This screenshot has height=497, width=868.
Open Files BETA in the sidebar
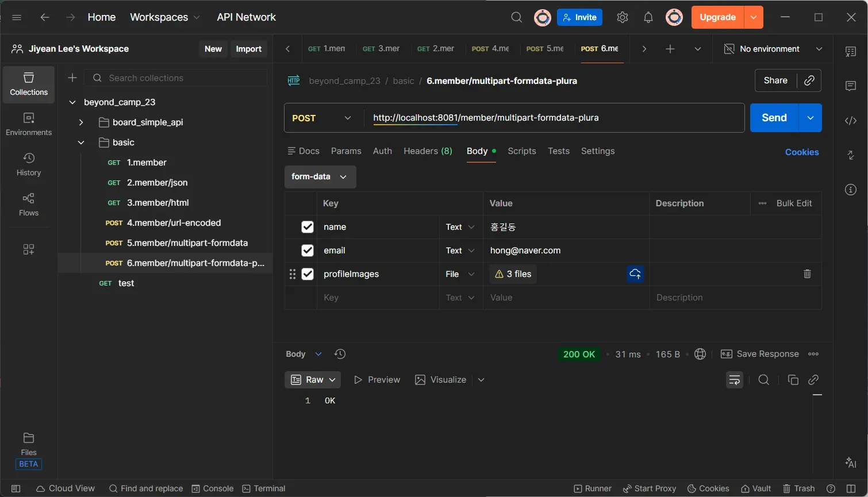29,450
